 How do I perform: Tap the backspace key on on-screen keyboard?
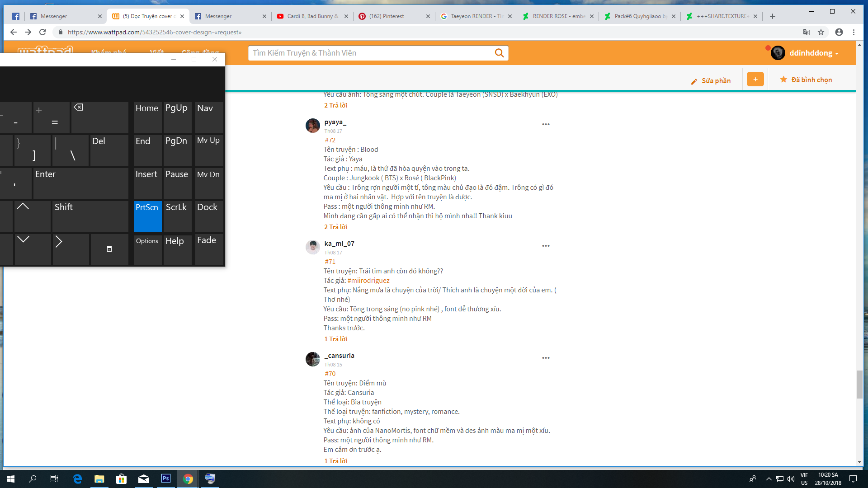(99, 117)
